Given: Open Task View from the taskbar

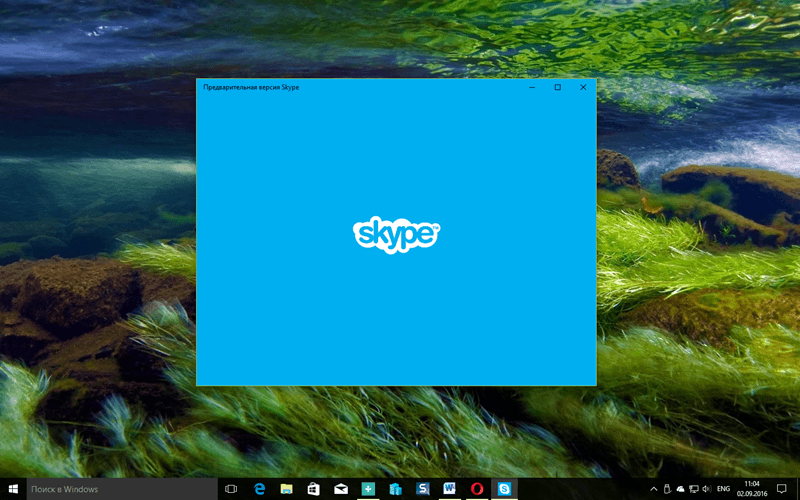Looking at the screenshot, I should (x=231, y=489).
